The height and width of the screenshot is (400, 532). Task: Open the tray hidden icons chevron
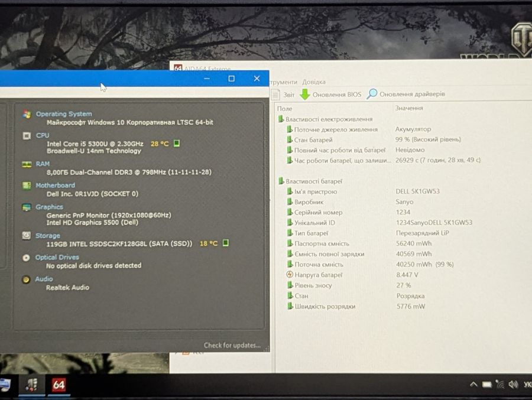(473, 385)
